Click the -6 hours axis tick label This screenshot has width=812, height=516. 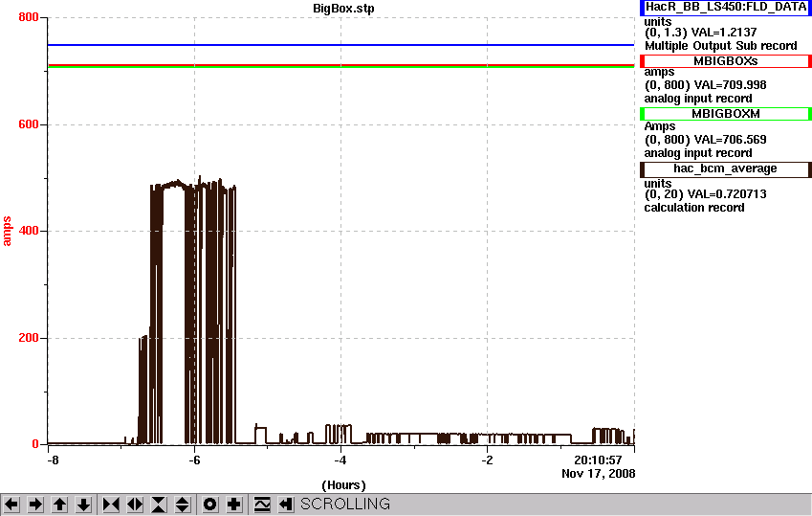(194, 460)
